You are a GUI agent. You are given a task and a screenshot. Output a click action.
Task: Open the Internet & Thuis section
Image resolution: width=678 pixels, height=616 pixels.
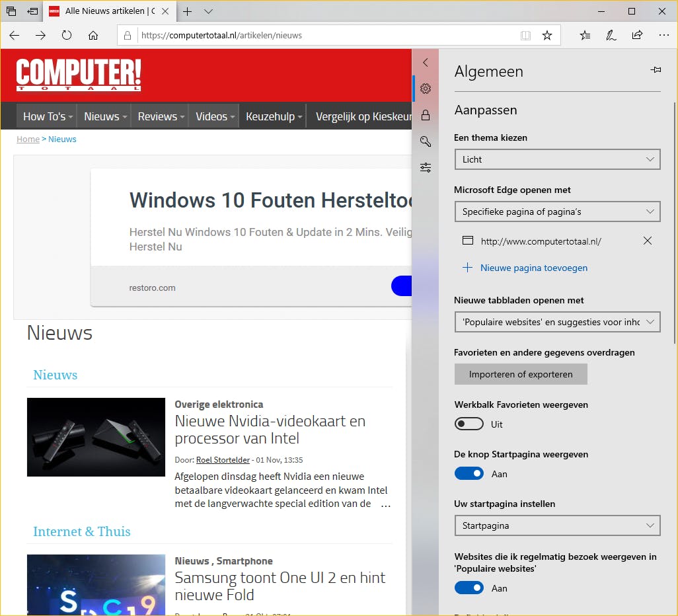pos(82,531)
